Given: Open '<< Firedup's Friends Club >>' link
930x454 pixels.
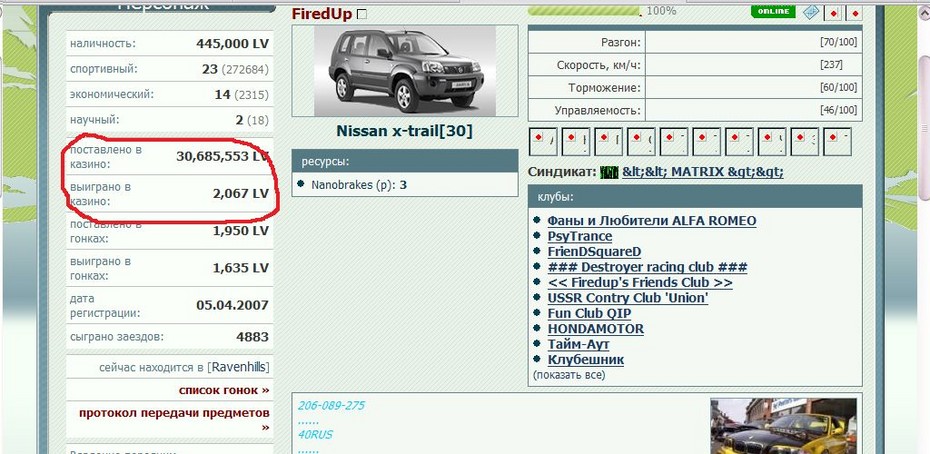Looking at the screenshot, I should 640,282.
